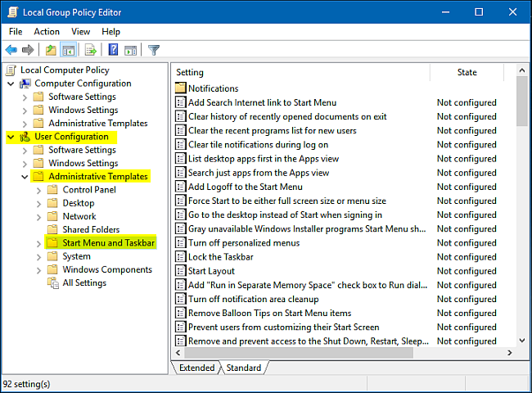Collapse the Computer Configuration node
Image resolution: width=532 pixels, height=393 pixels.
pos(11,84)
